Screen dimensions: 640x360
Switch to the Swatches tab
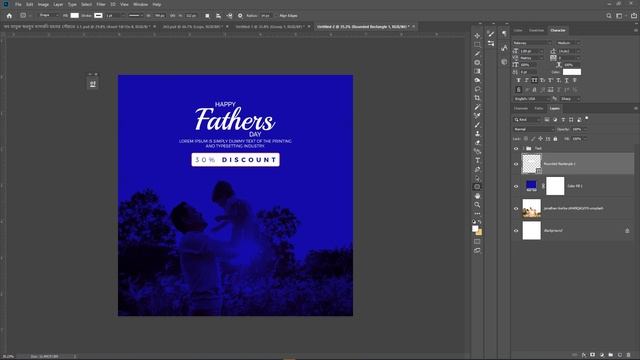tap(536, 30)
